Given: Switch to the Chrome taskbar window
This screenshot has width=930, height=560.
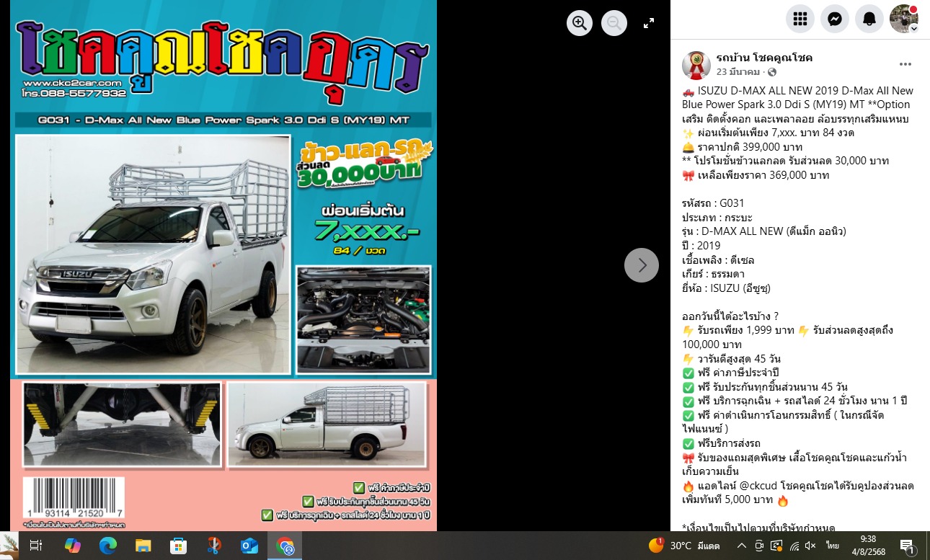Looking at the screenshot, I should [285, 546].
